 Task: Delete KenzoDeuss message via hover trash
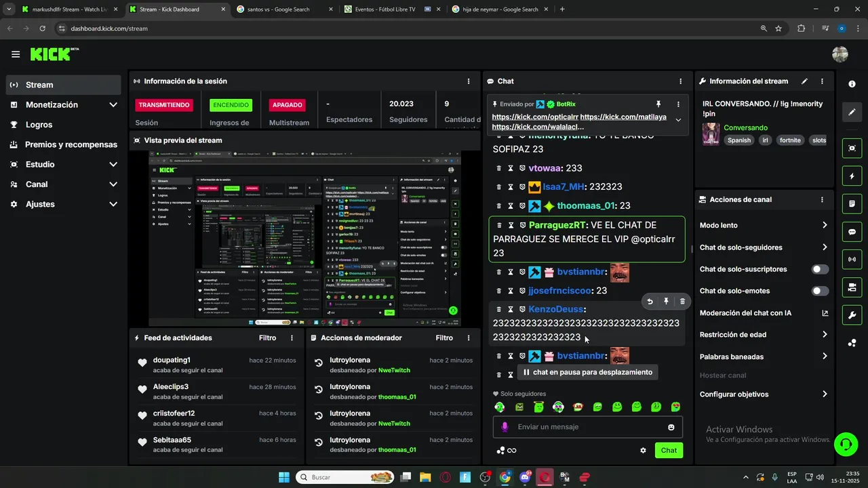[682, 302]
